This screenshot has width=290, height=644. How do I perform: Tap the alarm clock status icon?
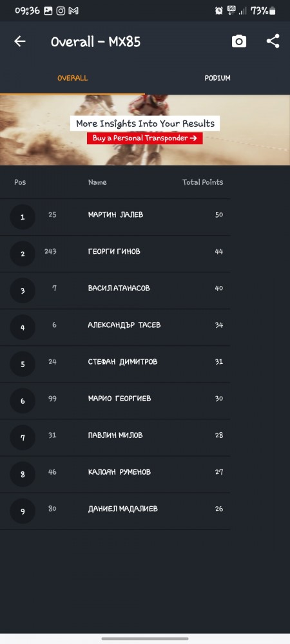(219, 11)
